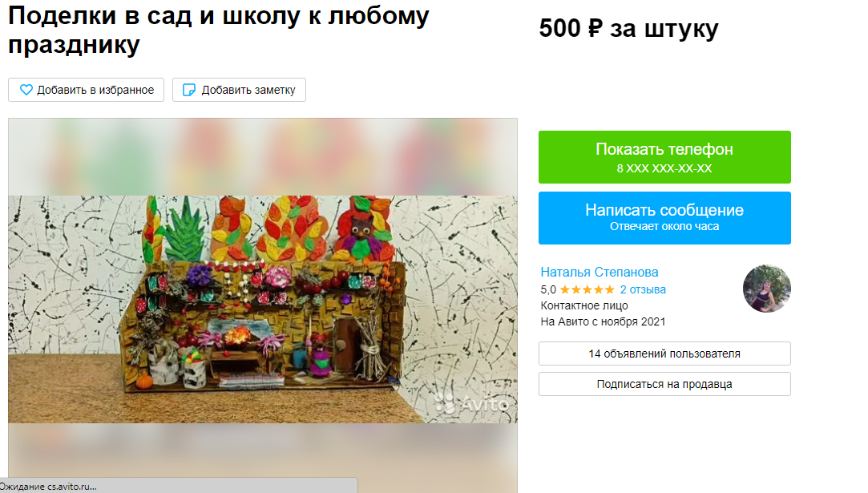Click the five-star rating icons

587,289
